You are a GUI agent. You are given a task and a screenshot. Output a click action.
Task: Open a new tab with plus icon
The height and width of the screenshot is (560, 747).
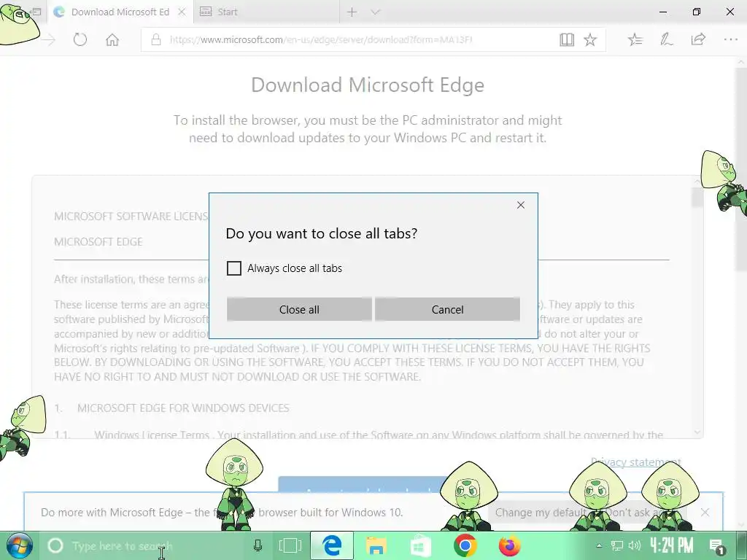352,12
